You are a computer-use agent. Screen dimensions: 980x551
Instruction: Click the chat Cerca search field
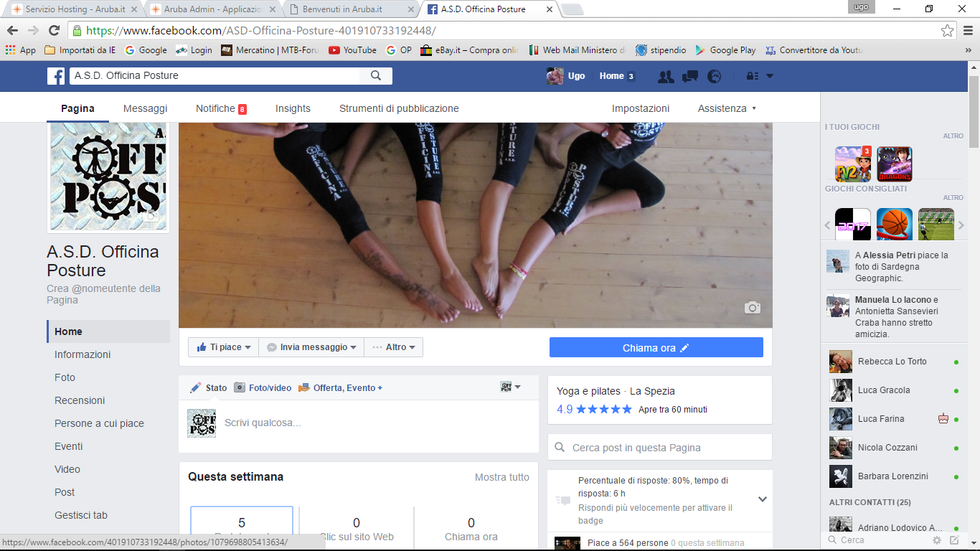click(x=877, y=540)
